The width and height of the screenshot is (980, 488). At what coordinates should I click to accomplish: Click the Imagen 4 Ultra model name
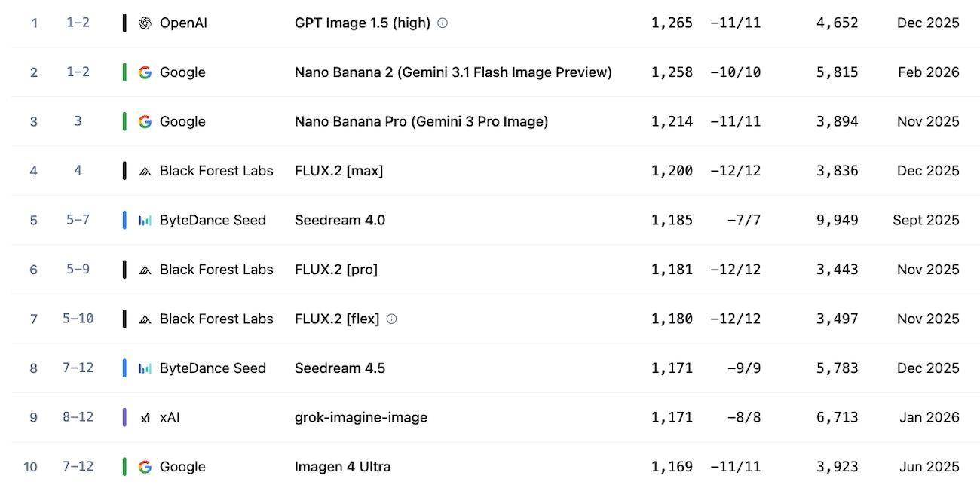[342, 467]
